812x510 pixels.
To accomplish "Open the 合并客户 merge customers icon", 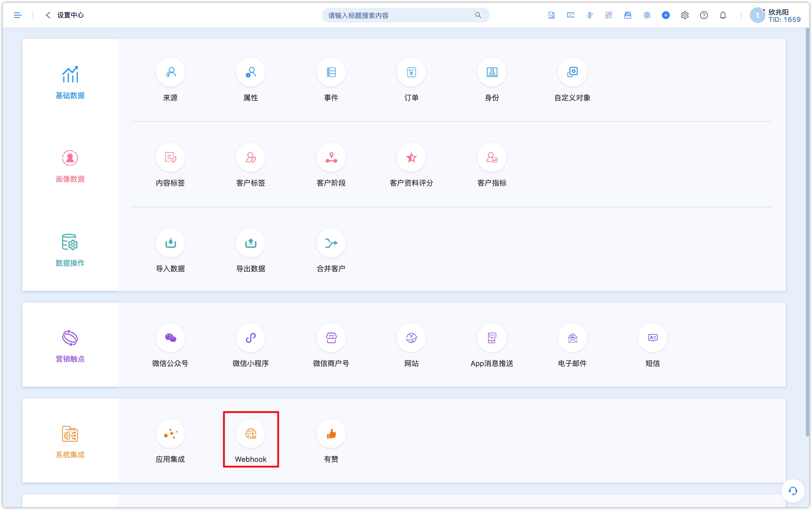I will click(331, 243).
